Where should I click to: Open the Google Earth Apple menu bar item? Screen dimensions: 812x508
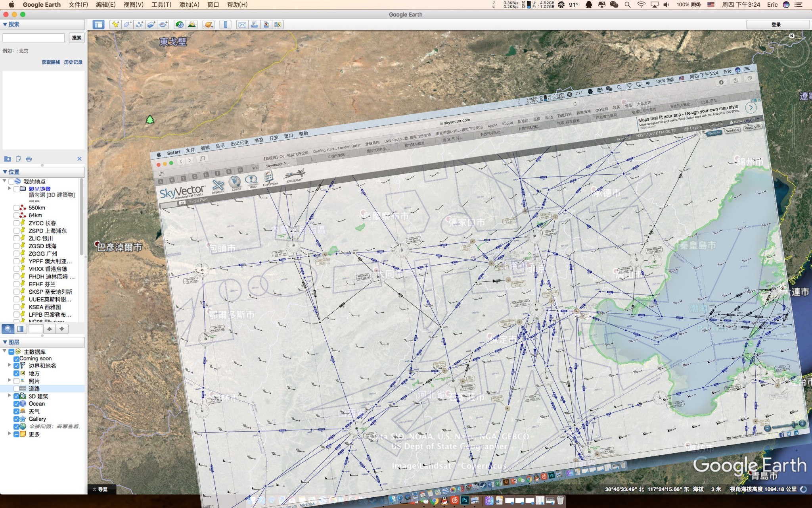click(42, 4)
